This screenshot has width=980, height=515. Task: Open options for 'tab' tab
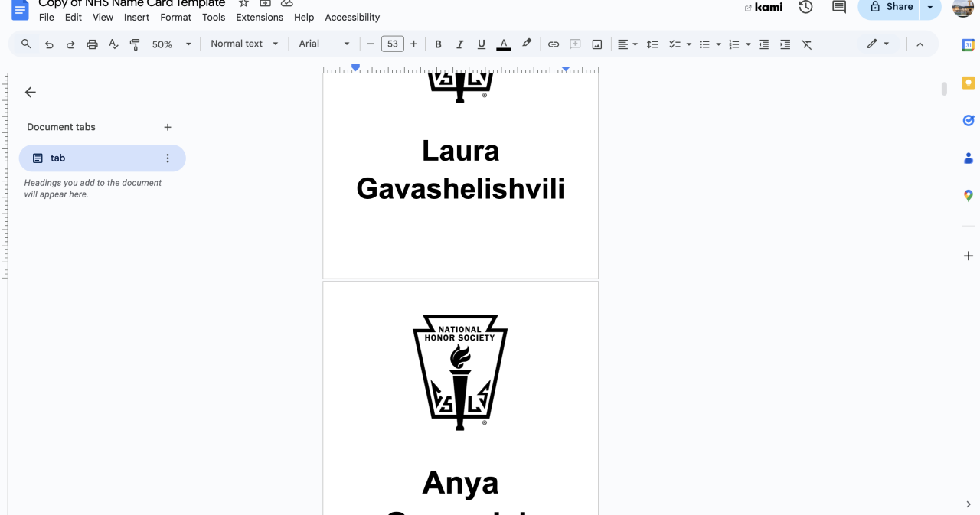(168, 158)
